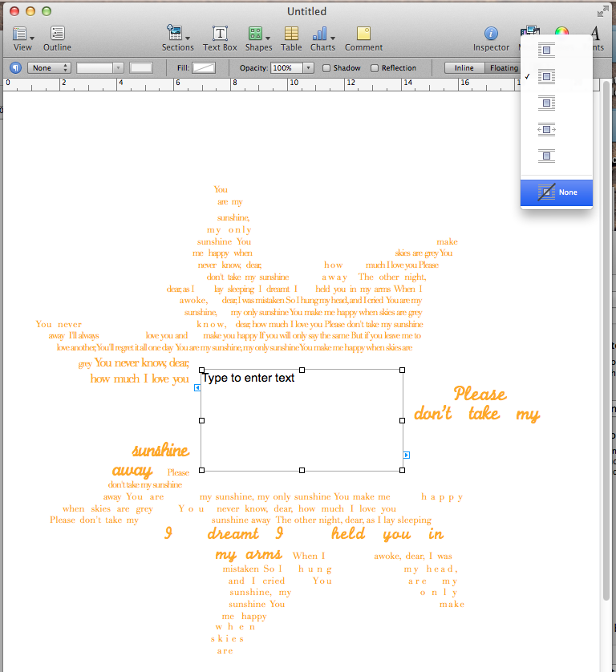Expand the Opacity percentage dropdown
Screen dimensions: 616x672
pyautogui.click(x=308, y=68)
